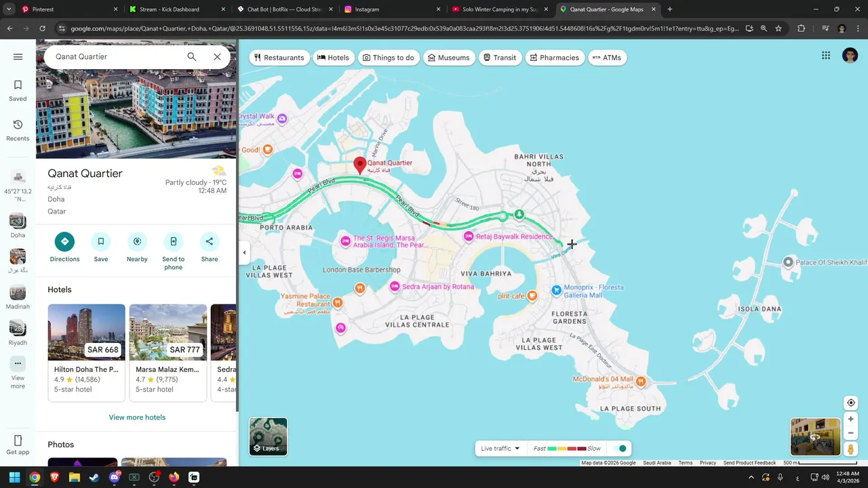The image size is (868, 488).
Task: Select the Pharmacies chip
Action: [554, 58]
